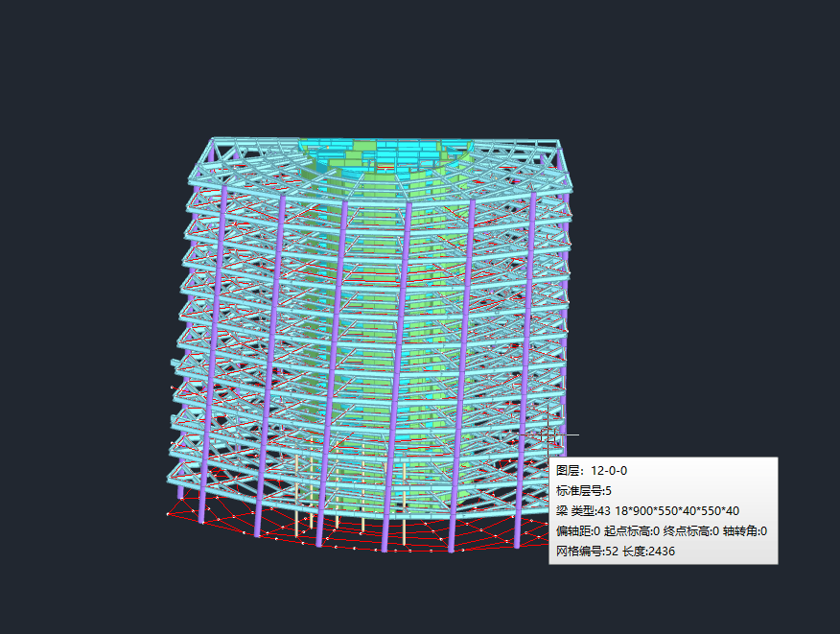Screen dimensions: 840x634
Task: Click the "标准层号:5" tooltip line
Action: coord(583,491)
